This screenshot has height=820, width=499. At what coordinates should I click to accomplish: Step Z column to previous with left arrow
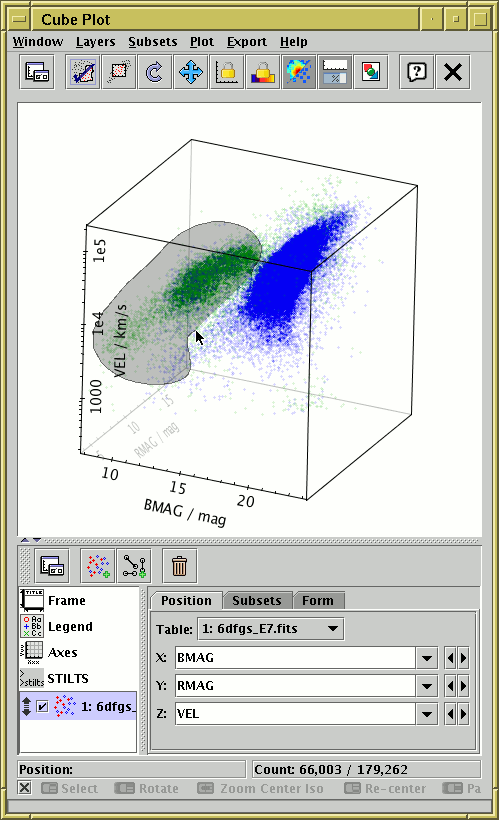coord(450,714)
